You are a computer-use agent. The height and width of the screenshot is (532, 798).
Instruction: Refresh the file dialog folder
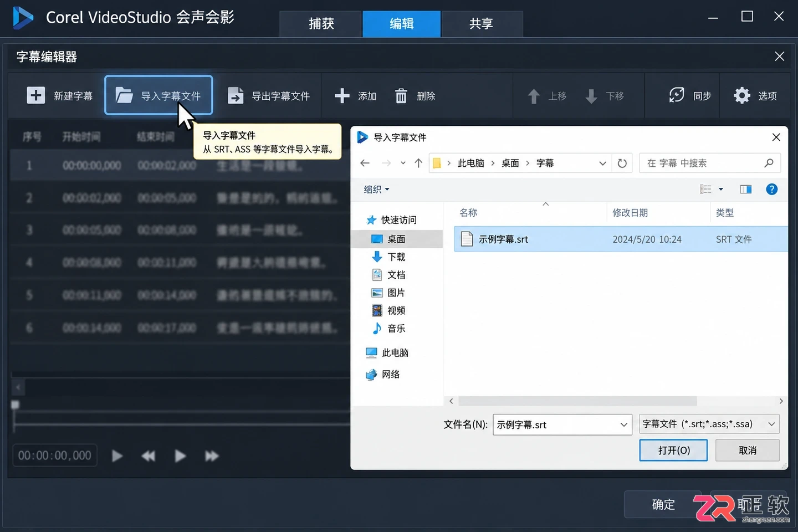click(x=622, y=163)
